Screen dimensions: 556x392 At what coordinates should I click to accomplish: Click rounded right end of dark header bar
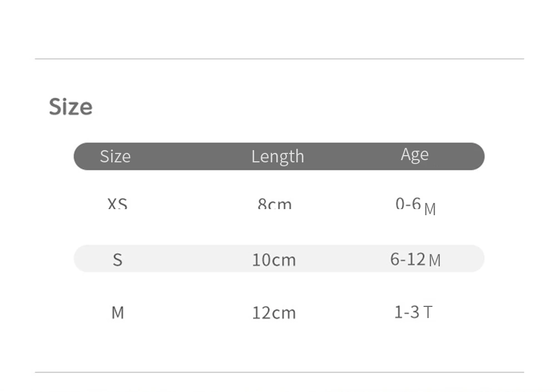tap(477, 156)
